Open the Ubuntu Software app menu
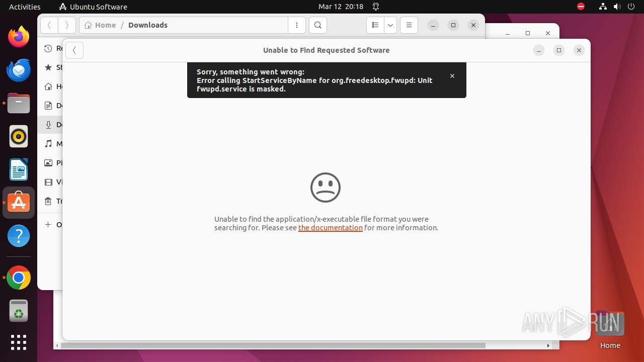This screenshot has width=644, height=362. click(x=93, y=7)
